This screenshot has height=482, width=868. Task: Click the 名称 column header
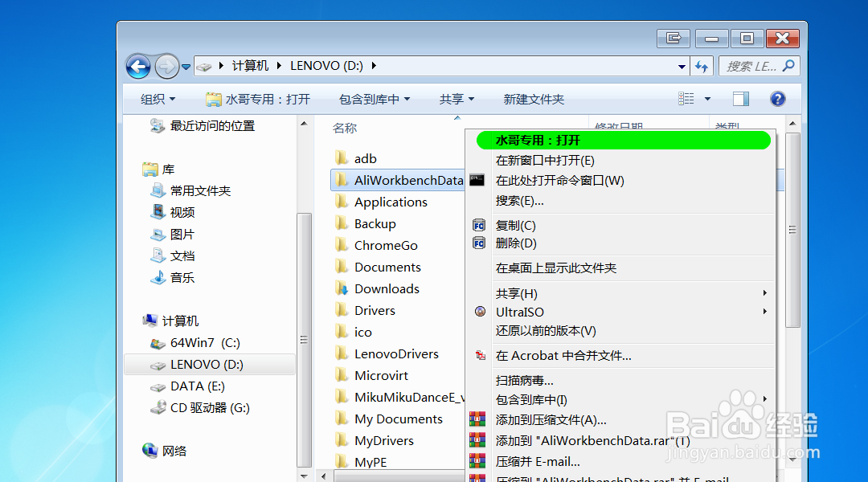[345, 128]
